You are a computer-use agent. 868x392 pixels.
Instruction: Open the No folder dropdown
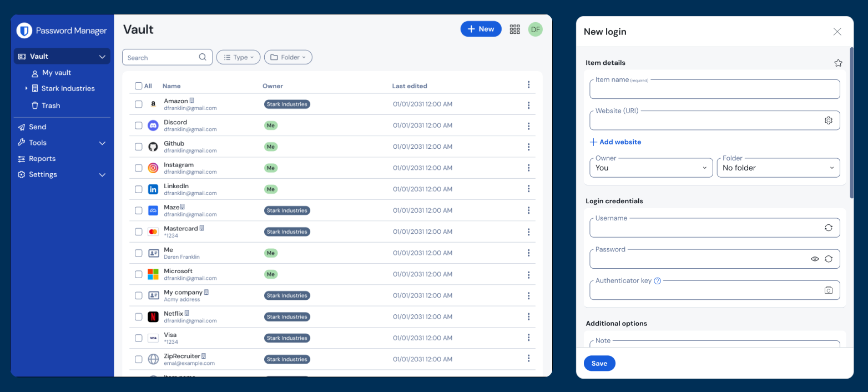pyautogui.click(x=778, y=168)
